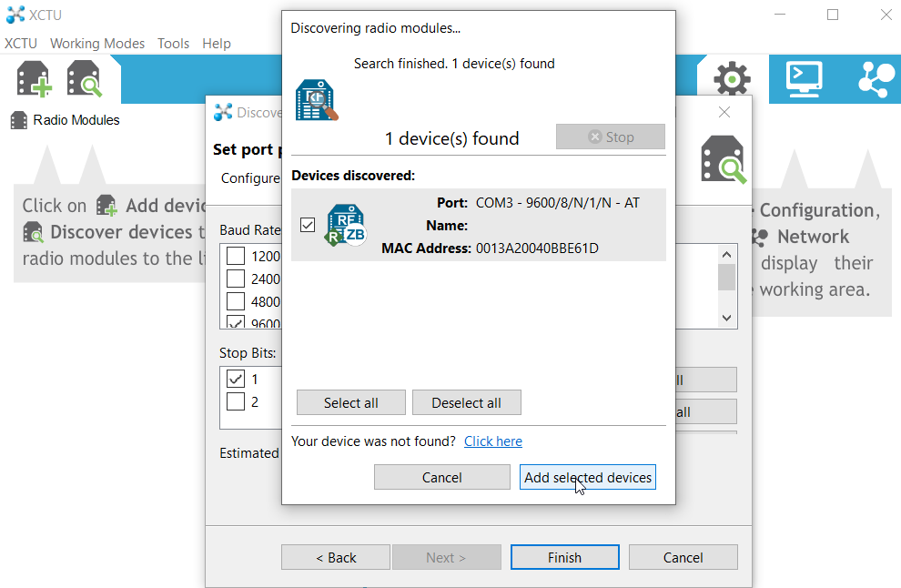Click the 'Devices discovered:' label
Image resolution: width=901 pixels, height=588 pixels.
[x=353, y=176]
